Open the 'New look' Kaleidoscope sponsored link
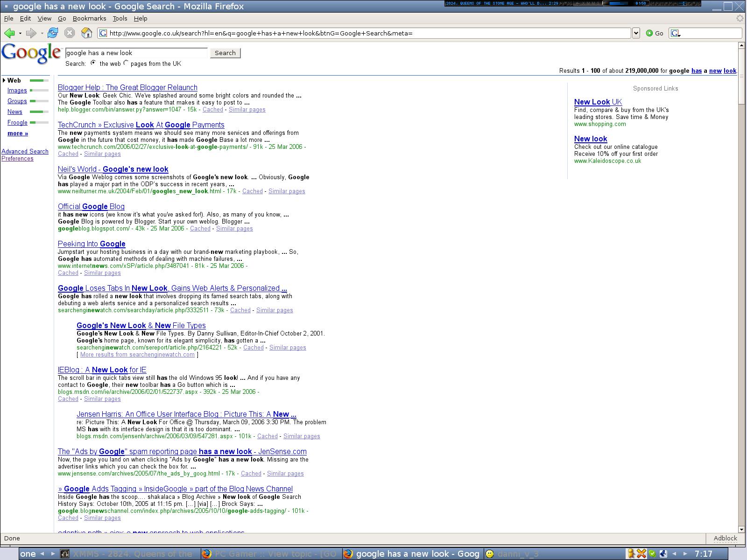 [x=591, y=139]
